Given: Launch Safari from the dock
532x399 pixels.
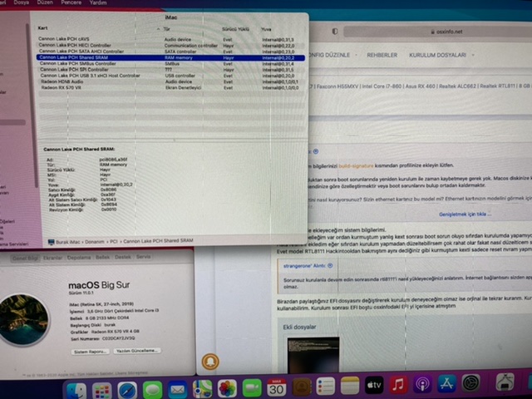Looking at the screenshot, I should (127, 389).
